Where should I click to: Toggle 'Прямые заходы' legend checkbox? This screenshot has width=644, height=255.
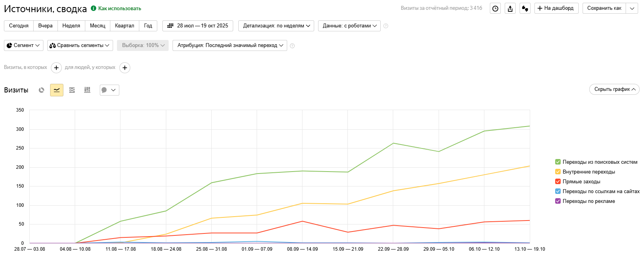tap(558, 181)
